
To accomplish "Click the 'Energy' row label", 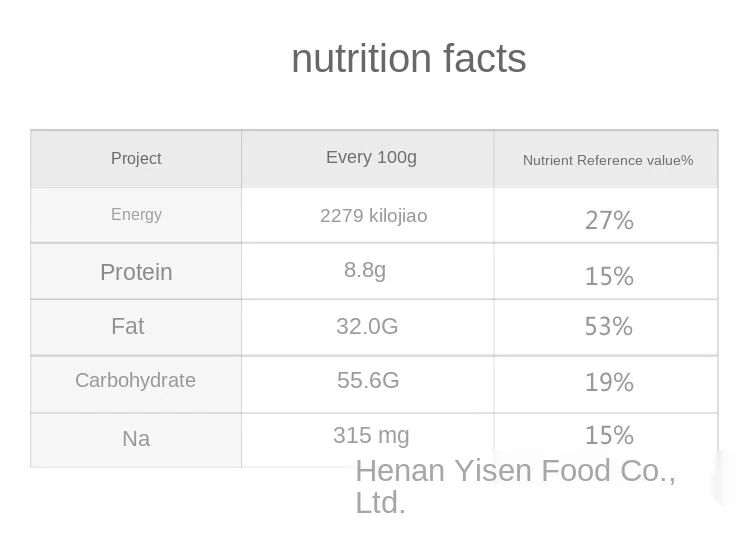I will pos(136,214).
